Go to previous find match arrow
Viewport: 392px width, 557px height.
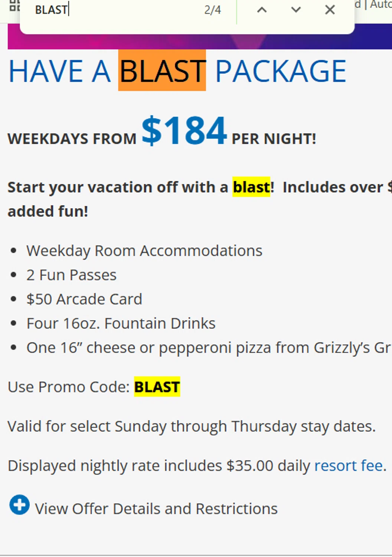point(262,10)
